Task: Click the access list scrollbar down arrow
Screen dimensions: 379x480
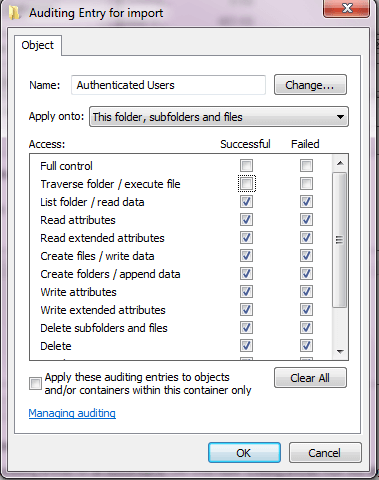Action: click(340, 351)
